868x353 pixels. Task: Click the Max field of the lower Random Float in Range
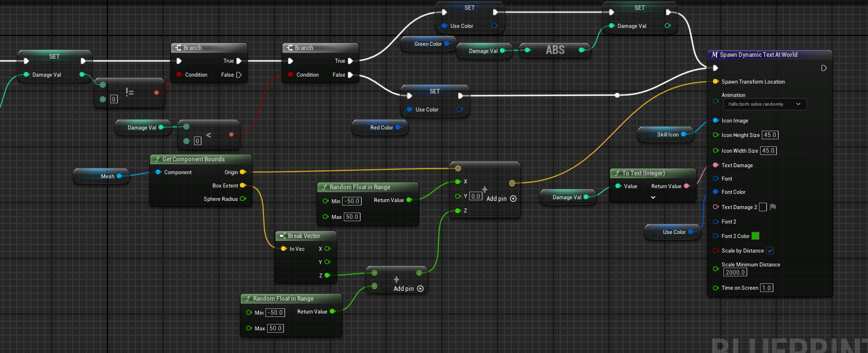(275, 328)
